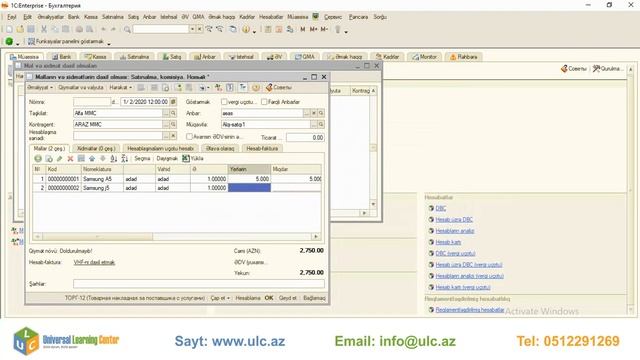This screenshot has height=360, width=640.
Task: Open the Rəhbərə tab in main panel
Action: point(464,57)
